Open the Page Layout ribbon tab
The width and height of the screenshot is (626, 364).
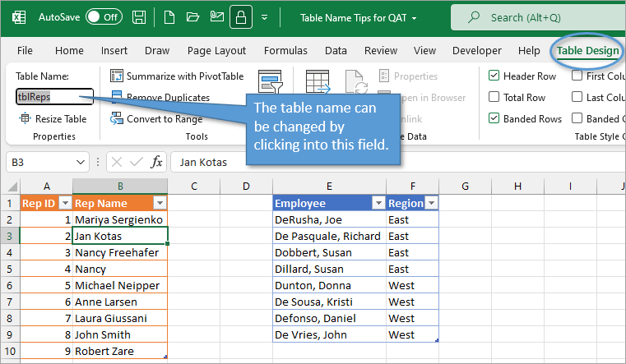[216, 50]
